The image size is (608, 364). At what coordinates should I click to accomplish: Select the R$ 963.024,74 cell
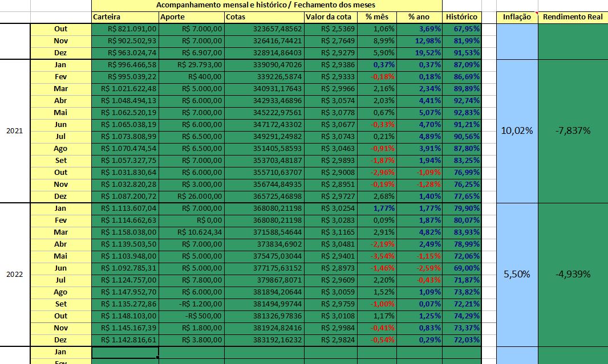(x=125, y=53)
